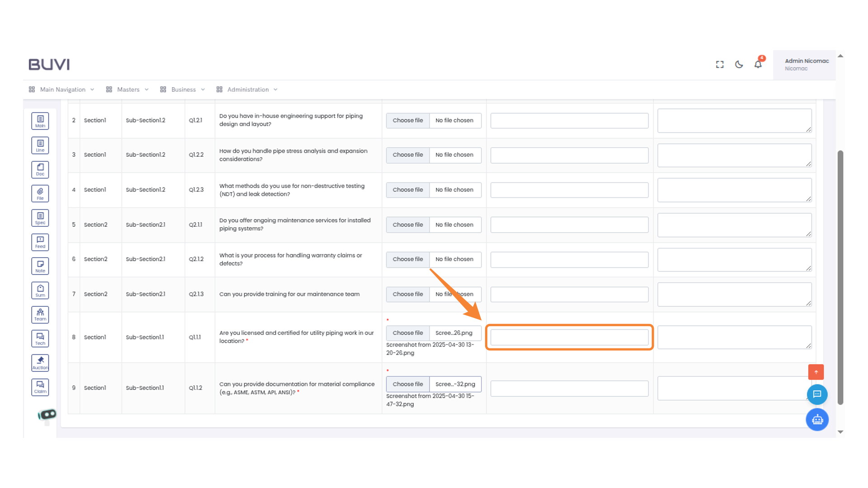Open Admin Nicomac profile menu

(806, 65)
